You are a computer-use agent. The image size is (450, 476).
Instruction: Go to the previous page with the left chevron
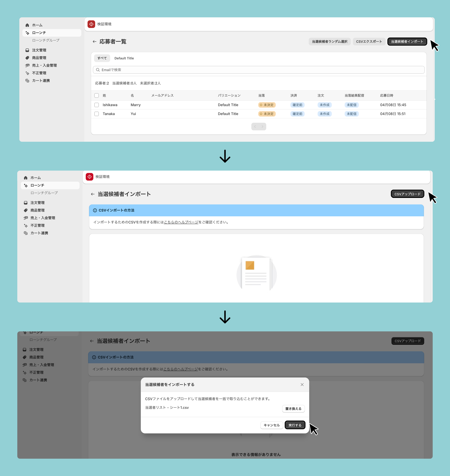coord(255,126)
